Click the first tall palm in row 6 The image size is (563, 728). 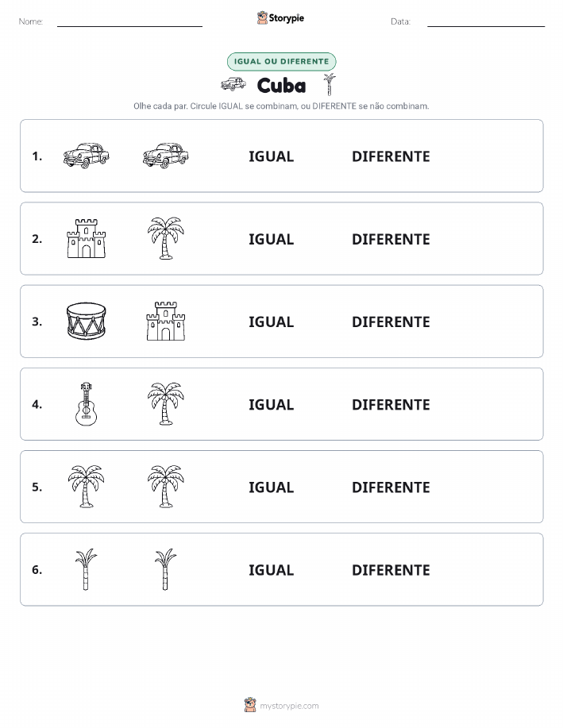pos(86,569)
